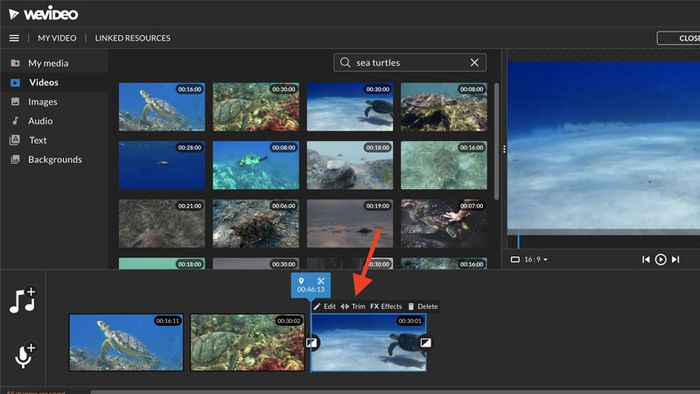Select the second-row 00:16:00 green video

[x=444, y=165]
